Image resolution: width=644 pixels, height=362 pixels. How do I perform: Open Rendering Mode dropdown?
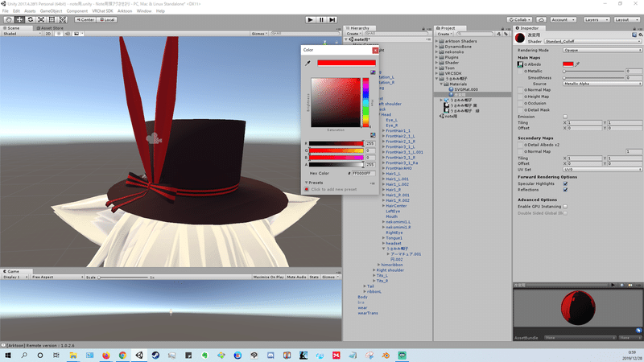coord(602,50)
